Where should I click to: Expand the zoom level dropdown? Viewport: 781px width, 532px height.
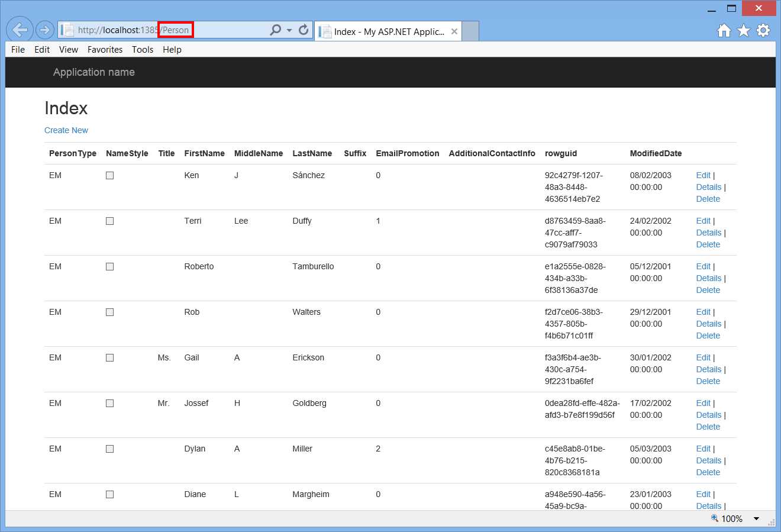point(756,518)
